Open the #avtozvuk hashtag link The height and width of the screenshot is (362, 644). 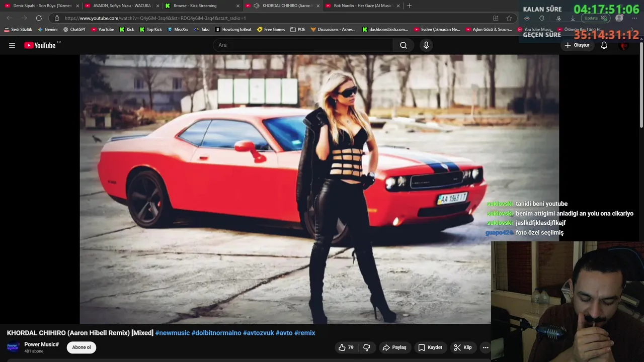point(259,333)
